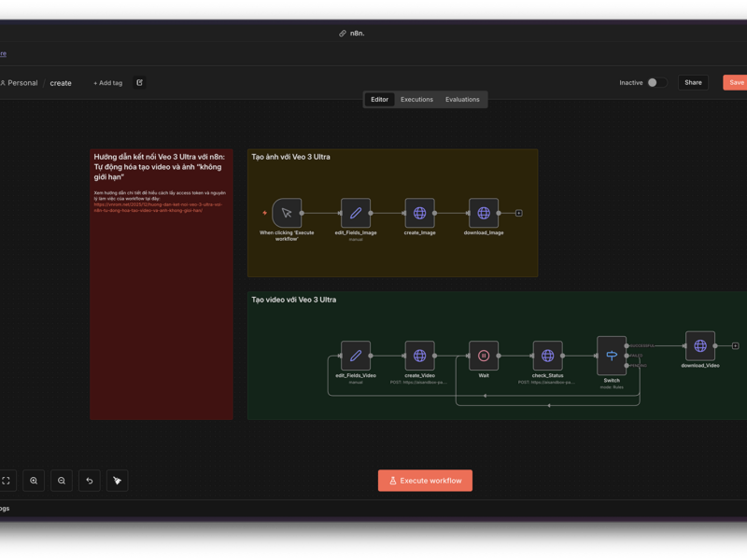Fit workflow to view

[x=7, y=481]
